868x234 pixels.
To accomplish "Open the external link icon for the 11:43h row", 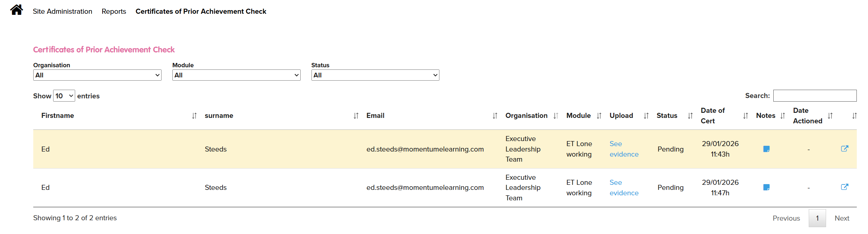I will (844, 149).
